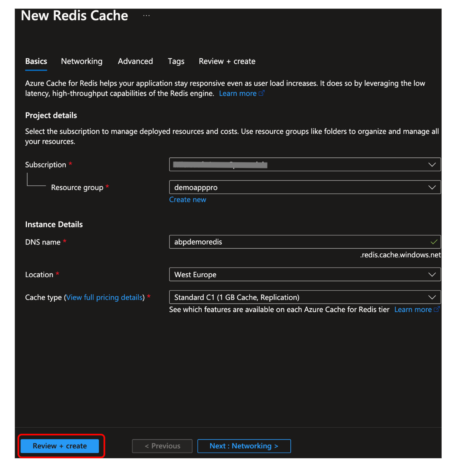Screen dimensions: 464x476
Task: Click the Subscription field label
Action: (46, 165)
